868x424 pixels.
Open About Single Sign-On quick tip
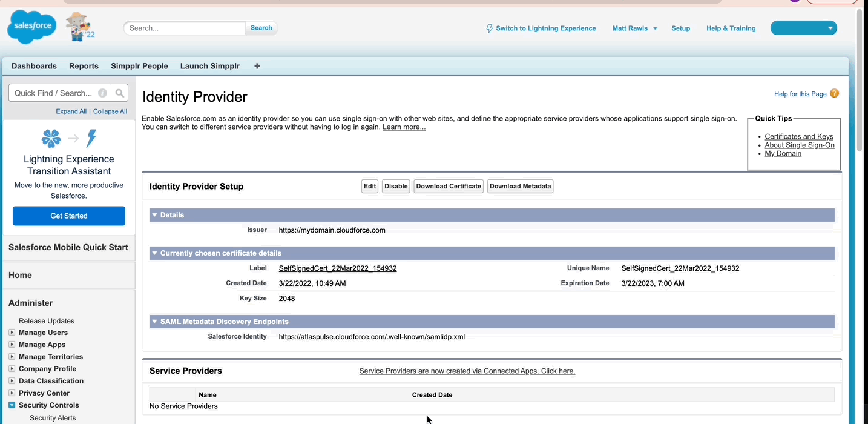click(800, 145)
